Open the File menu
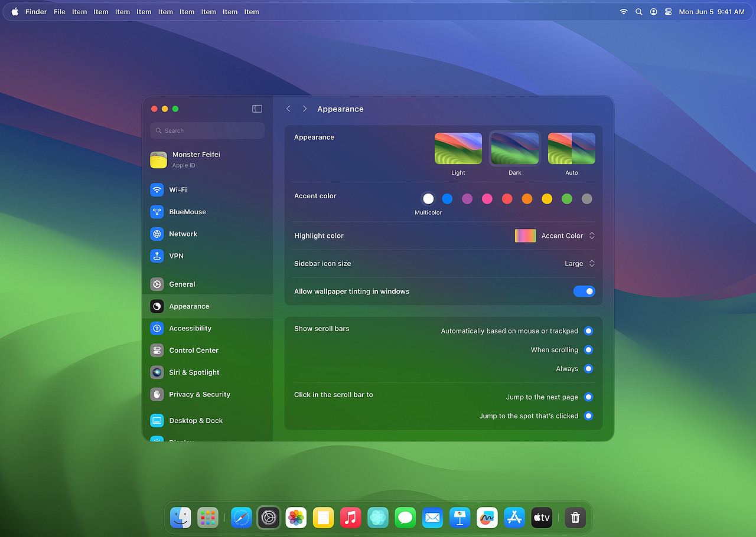This screenshot has height=537, width=756. (59, 11)
